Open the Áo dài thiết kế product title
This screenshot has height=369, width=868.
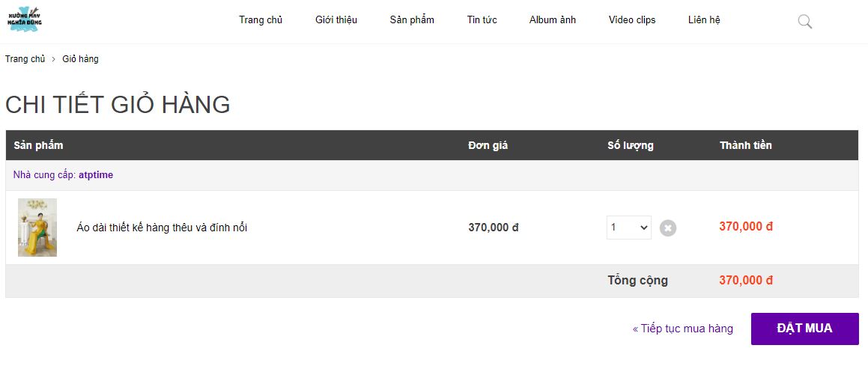[162, 228]
